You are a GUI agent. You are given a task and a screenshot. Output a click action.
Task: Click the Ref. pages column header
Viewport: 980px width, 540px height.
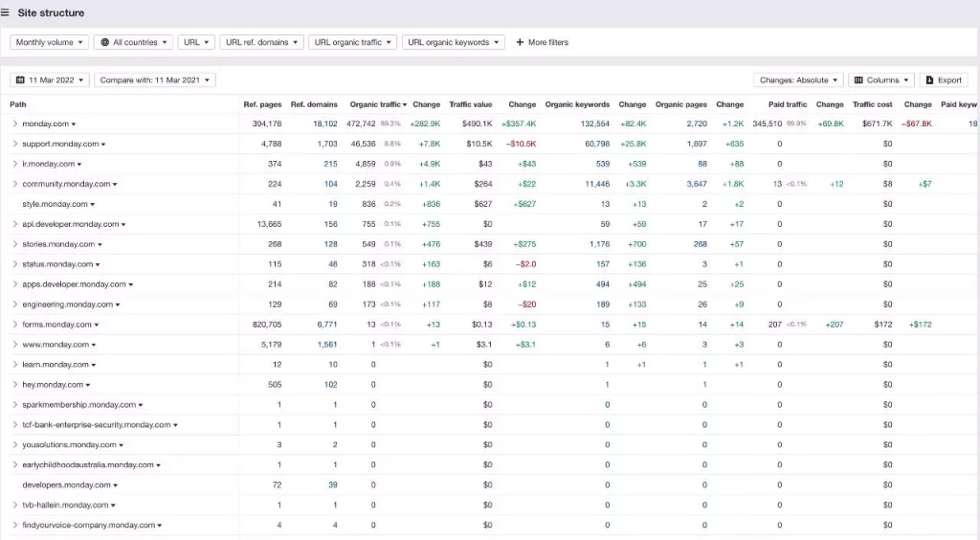pyautogui.click(x=262, y=104)
